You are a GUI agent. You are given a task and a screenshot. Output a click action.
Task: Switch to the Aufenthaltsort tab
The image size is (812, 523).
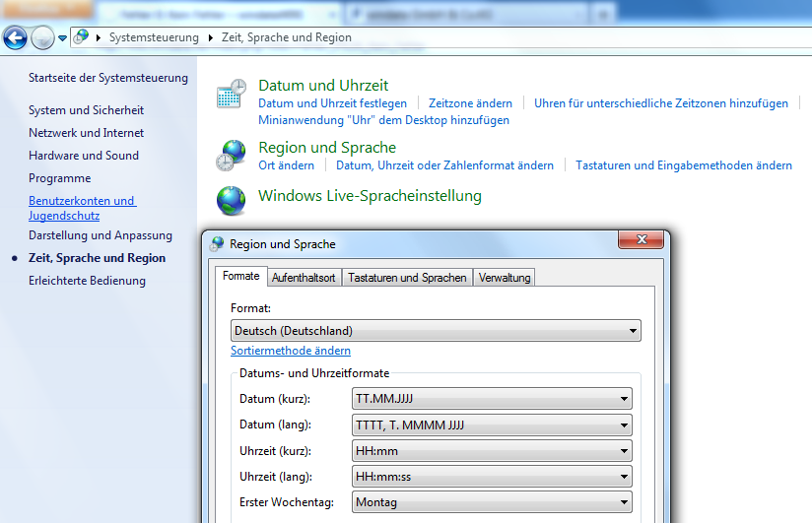click(304, 278)
